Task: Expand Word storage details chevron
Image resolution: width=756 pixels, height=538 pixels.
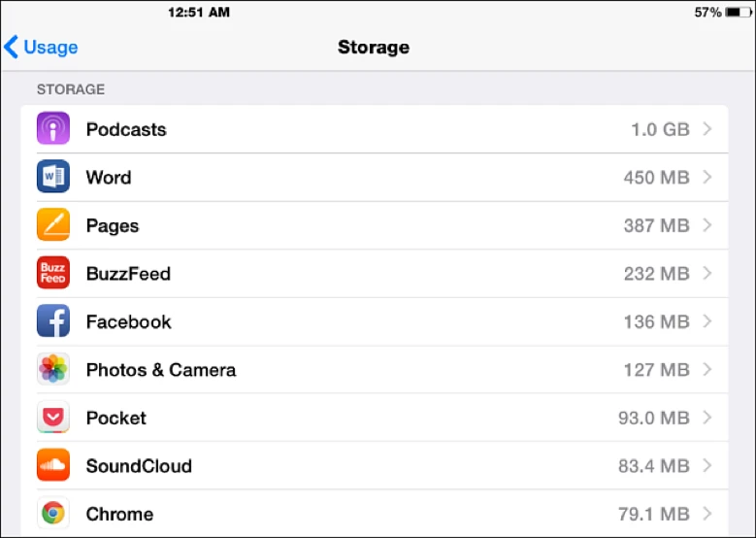Action: click(707, 177)
